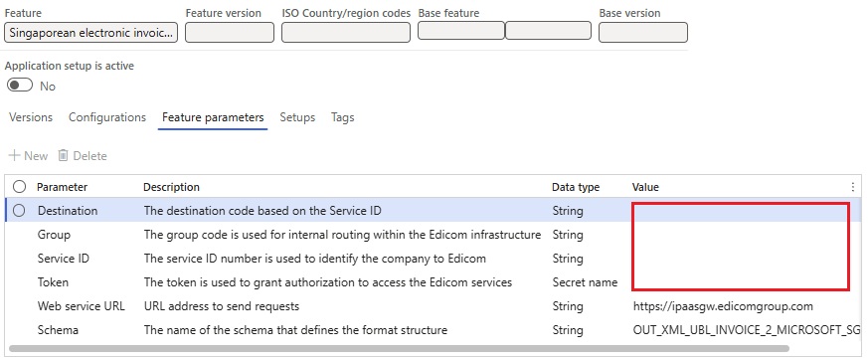Click the Schema row description text
Image resolution: width=868 pixels, height=360 pixels.
pyautogui.click(x=295, y=330)
